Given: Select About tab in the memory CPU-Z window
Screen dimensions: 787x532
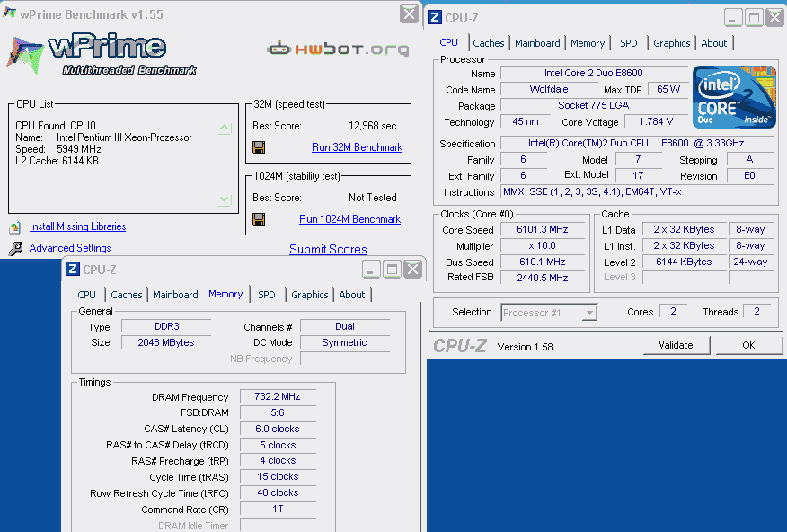Looking at the screenshot, I should 352,295.
